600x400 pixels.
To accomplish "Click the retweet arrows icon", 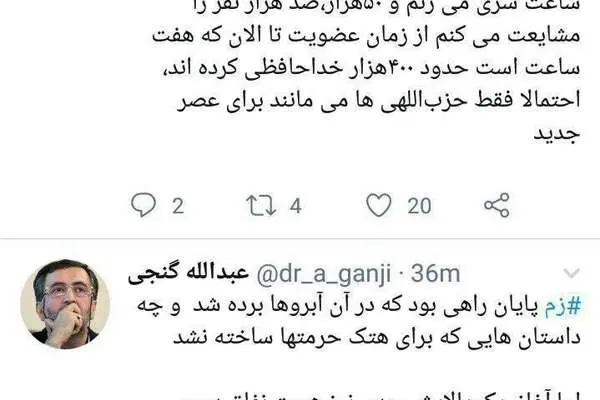I will 261,206.
